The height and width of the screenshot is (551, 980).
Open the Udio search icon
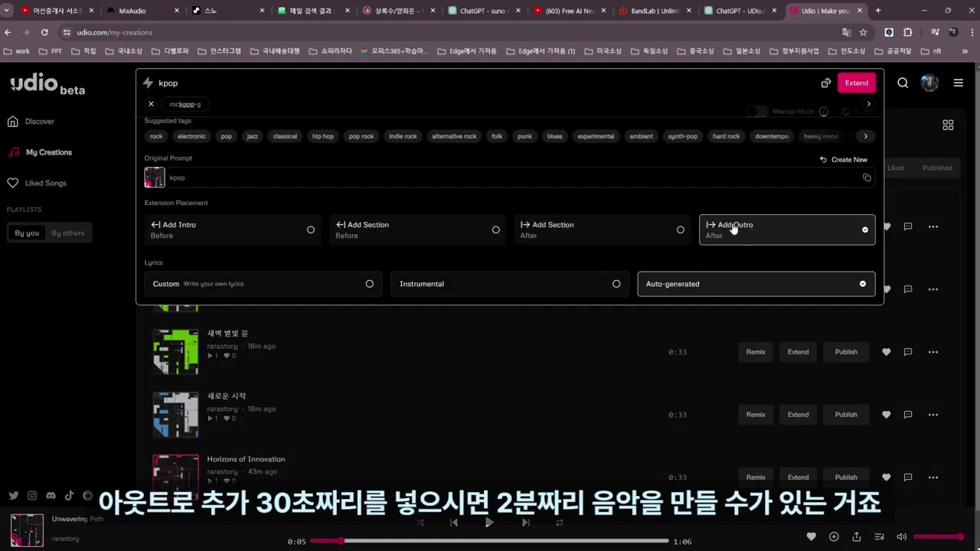pyautogui.click(x=903, y=83)
